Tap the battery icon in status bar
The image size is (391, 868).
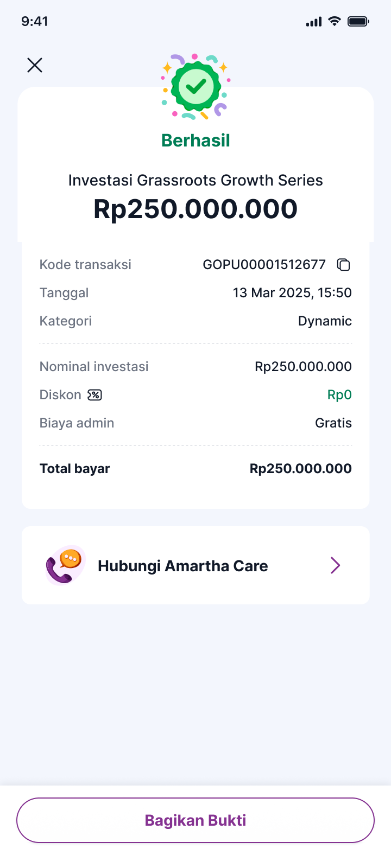pos(358,22)
